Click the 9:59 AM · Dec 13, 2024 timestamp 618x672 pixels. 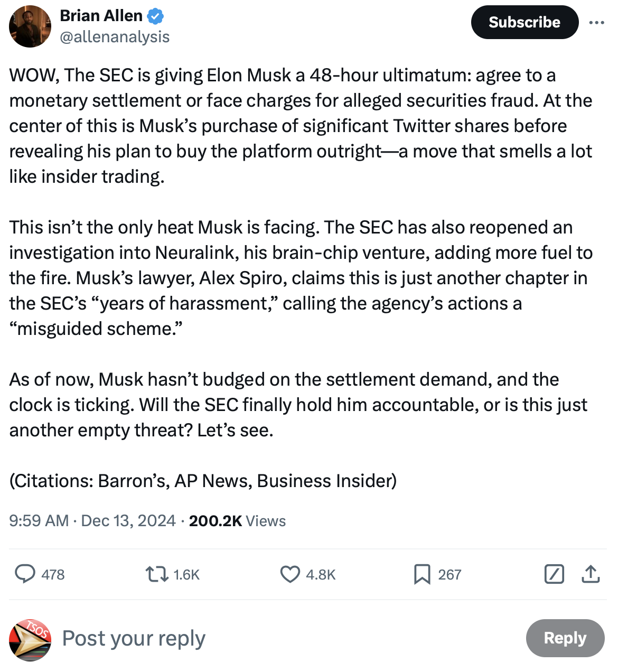92,521
